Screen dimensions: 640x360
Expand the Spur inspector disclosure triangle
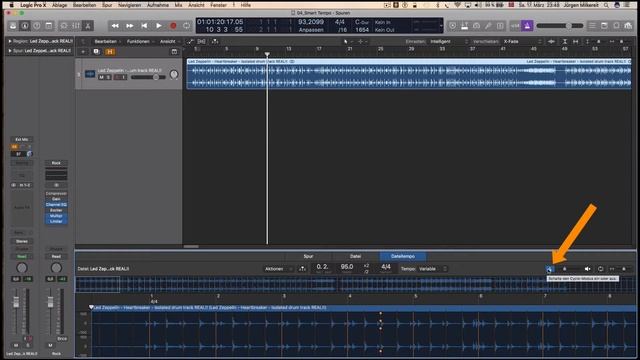(10, 51)
